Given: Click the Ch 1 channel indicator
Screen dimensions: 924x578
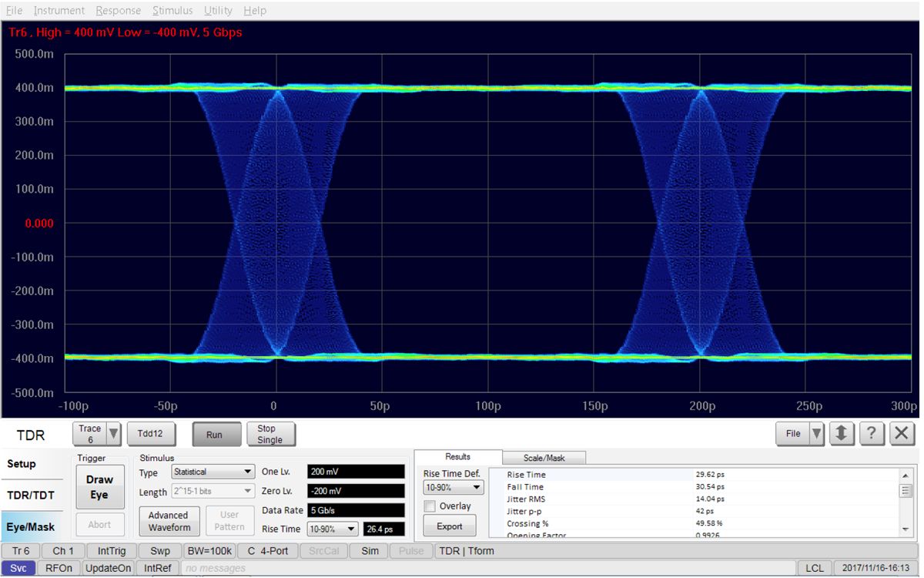Looking at the screenshot, I should (62, 550).
